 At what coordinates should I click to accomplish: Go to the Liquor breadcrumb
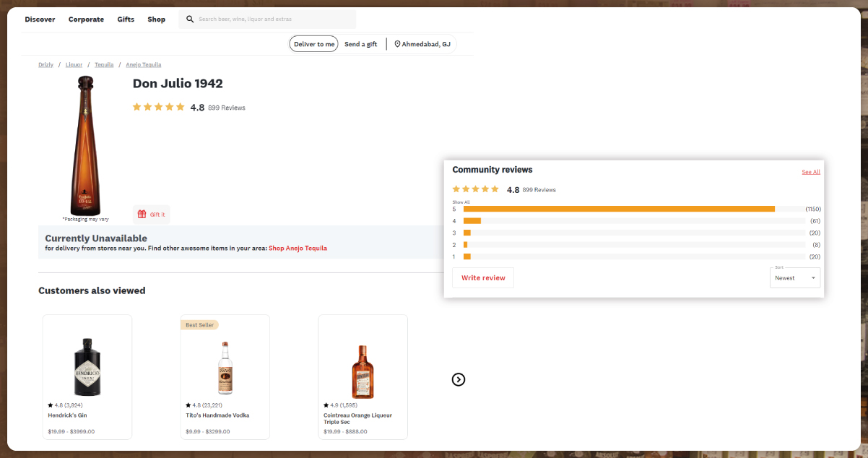point(74,64)
